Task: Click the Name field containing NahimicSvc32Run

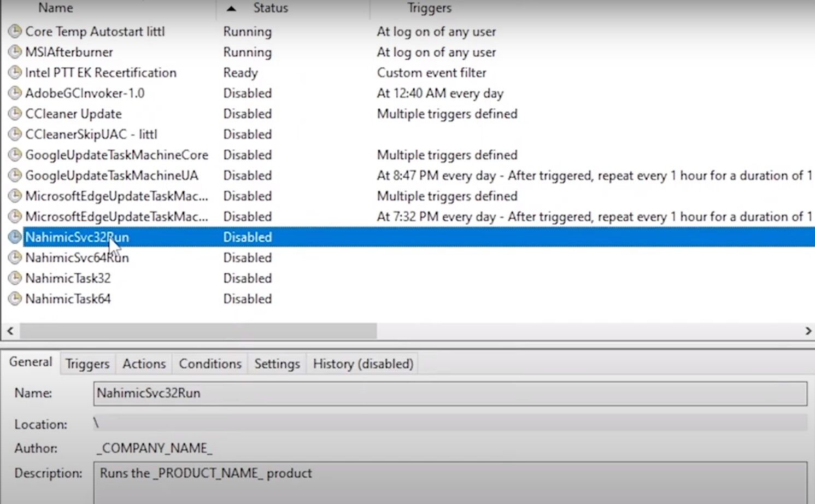Action: pyautogui.click(x=450, y=394)
